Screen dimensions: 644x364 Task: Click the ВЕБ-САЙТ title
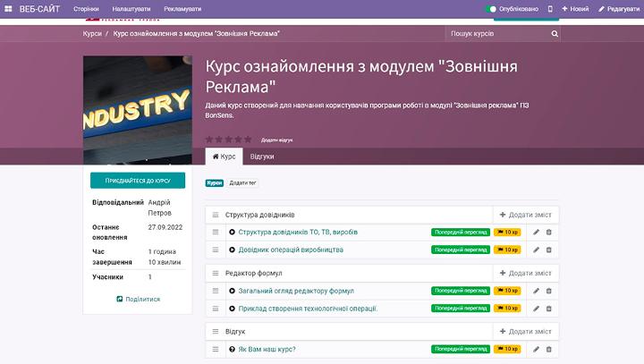coord(39,9)
